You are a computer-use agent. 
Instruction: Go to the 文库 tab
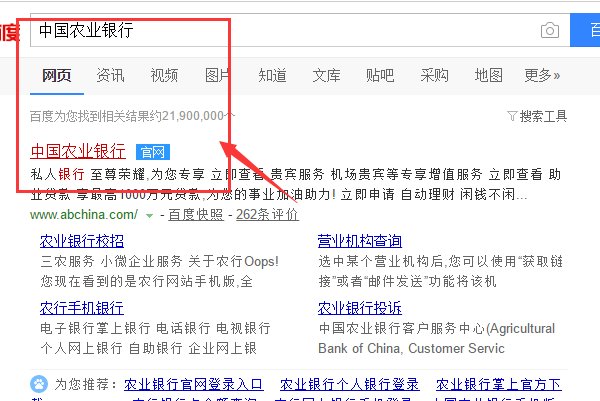(326, 75)
